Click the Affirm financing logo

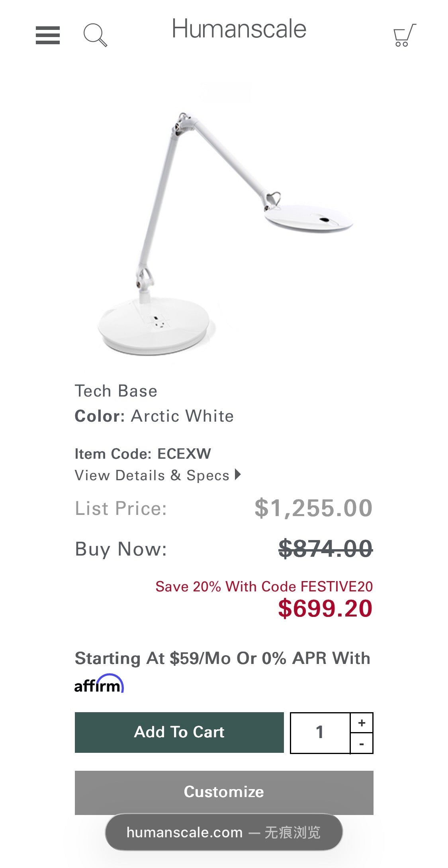tap(100, 682)
